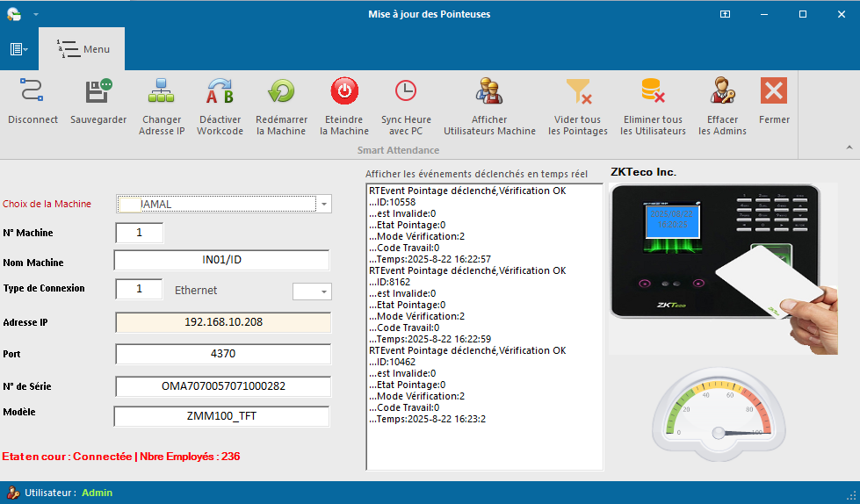This screenshot has width=860, height=504.
Task: Collapse the ribbon with chevron arrow
Action: [849, 147]
